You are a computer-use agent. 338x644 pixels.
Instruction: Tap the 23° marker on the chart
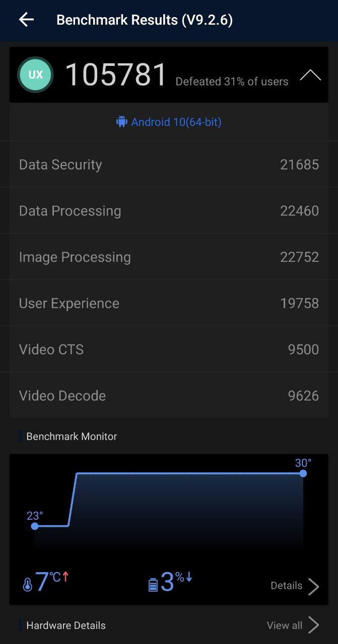pos(35,526)
